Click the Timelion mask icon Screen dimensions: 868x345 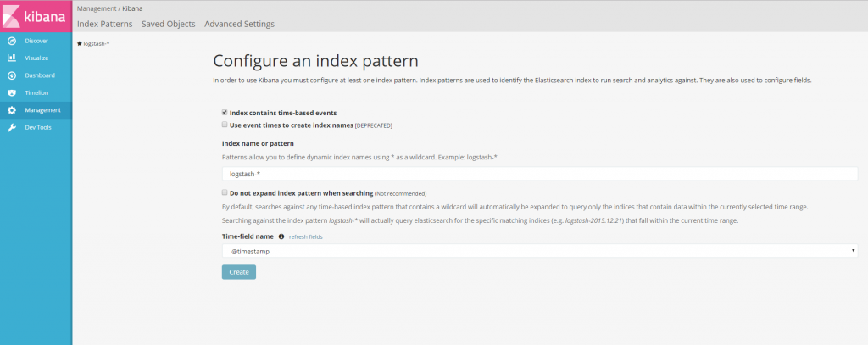12,92
